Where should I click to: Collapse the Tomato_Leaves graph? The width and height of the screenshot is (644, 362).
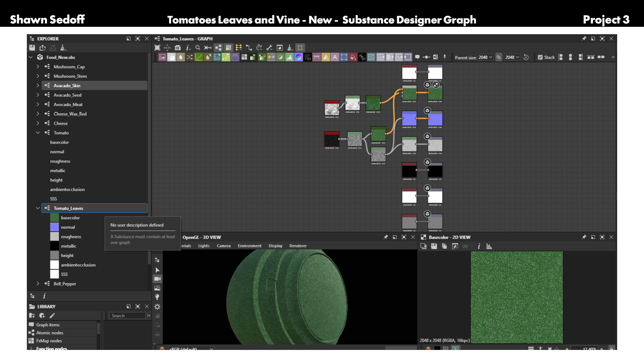[38, 208]
